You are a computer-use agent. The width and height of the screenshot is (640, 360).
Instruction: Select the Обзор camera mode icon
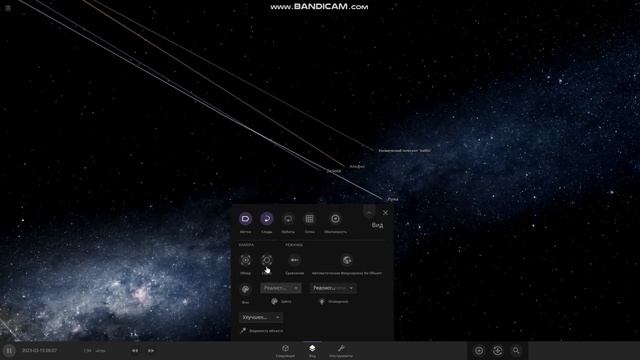245,260
